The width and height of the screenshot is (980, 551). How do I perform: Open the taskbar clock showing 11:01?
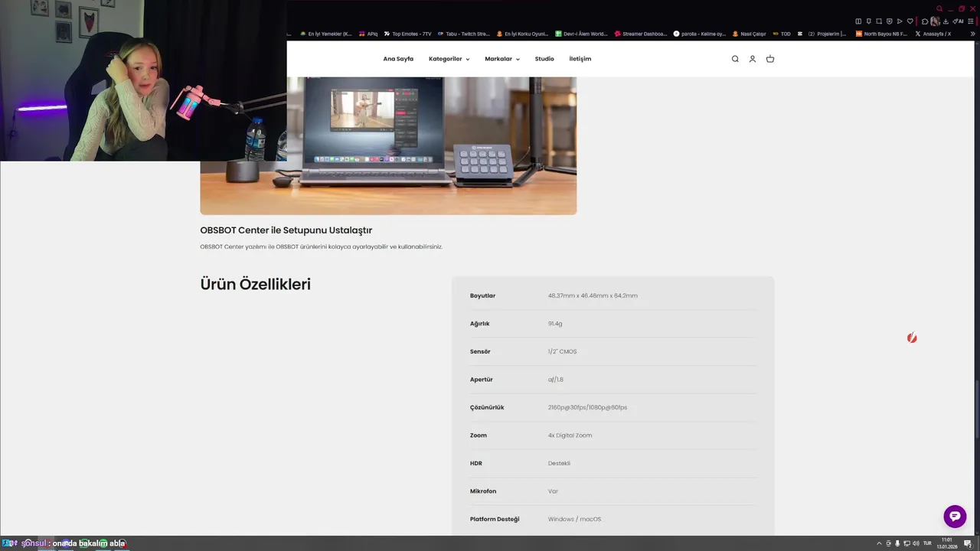[x=947, y=543]
